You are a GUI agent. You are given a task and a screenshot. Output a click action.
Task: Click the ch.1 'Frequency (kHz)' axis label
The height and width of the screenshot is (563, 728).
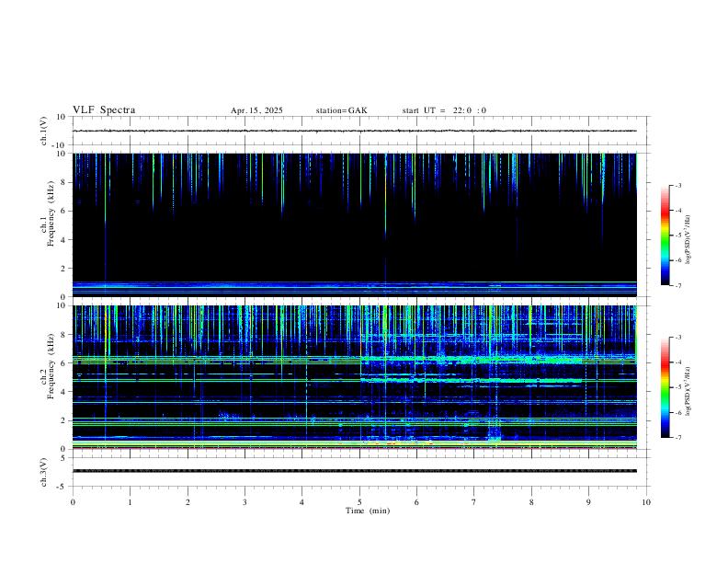pyautogui.click(x=51, y=213)
